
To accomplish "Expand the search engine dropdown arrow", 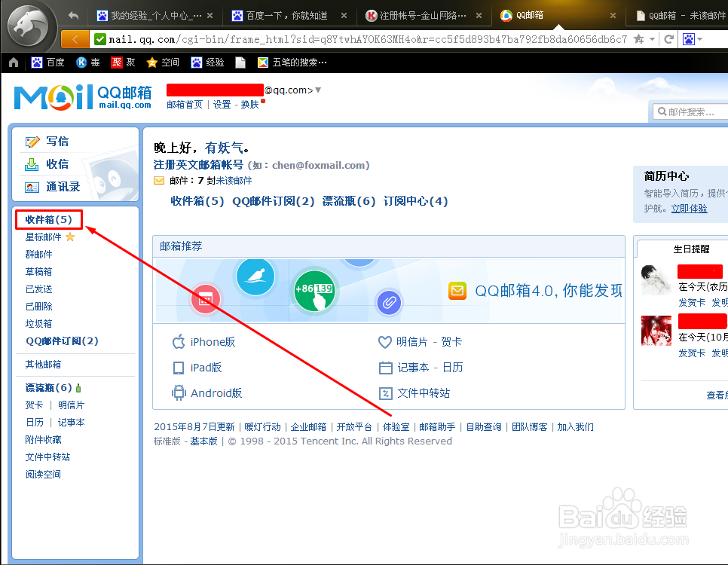I will coord(699,39).
